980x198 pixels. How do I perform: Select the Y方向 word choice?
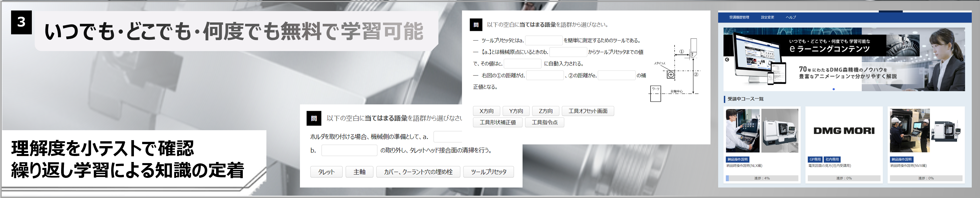pyautogui.click(x=516, y=111)
